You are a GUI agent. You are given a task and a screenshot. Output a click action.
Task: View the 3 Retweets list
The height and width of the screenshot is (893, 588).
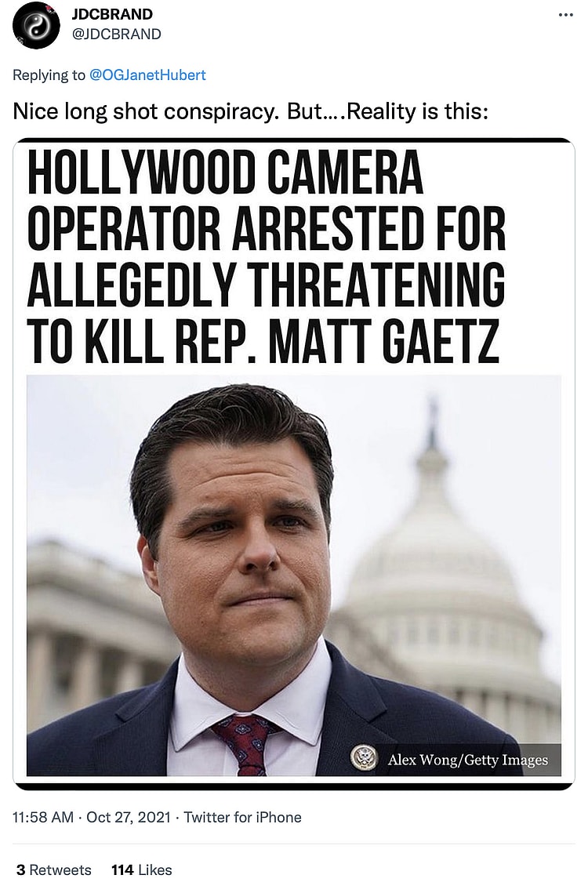[53, 869]
